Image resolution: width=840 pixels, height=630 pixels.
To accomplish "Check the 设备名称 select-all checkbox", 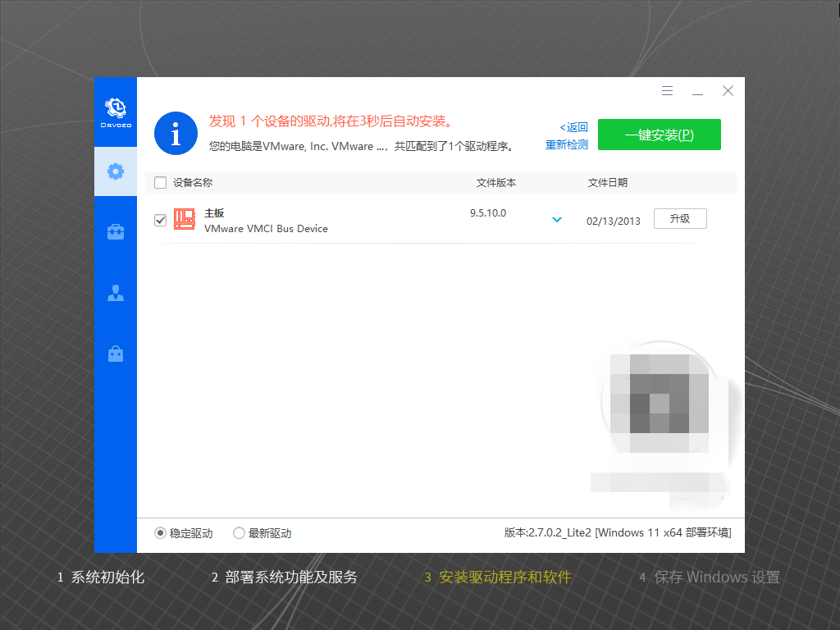I will 160,182.
